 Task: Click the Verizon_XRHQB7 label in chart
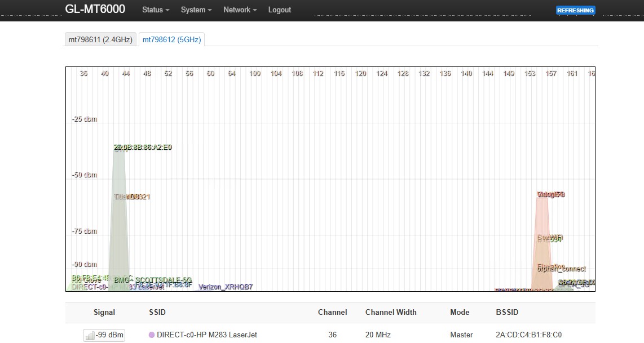226,287
